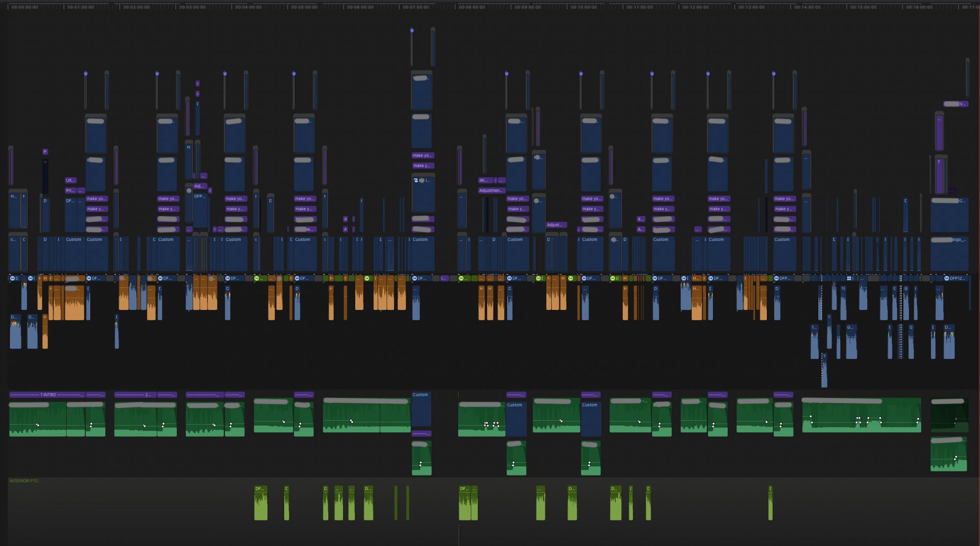The height and width of the screenshot is (546, 980).
Task: Click the retime icon on DFP12 clip
Action: 946,278
